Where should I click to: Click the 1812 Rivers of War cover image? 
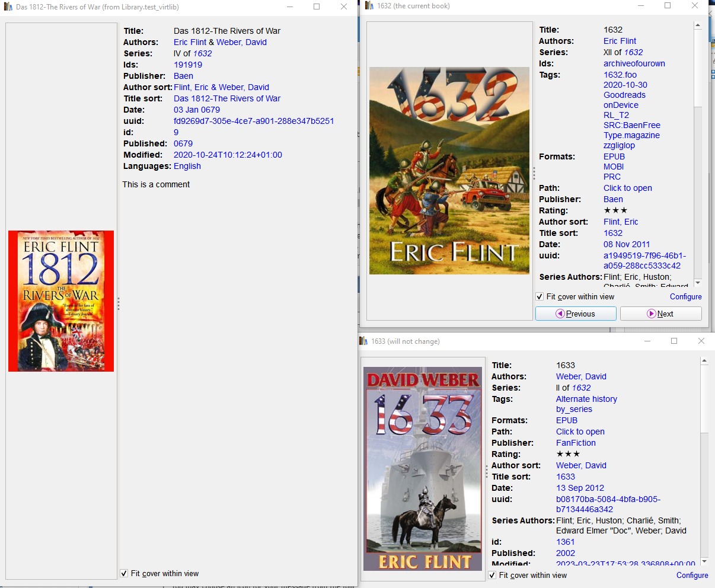pos(61,301)
